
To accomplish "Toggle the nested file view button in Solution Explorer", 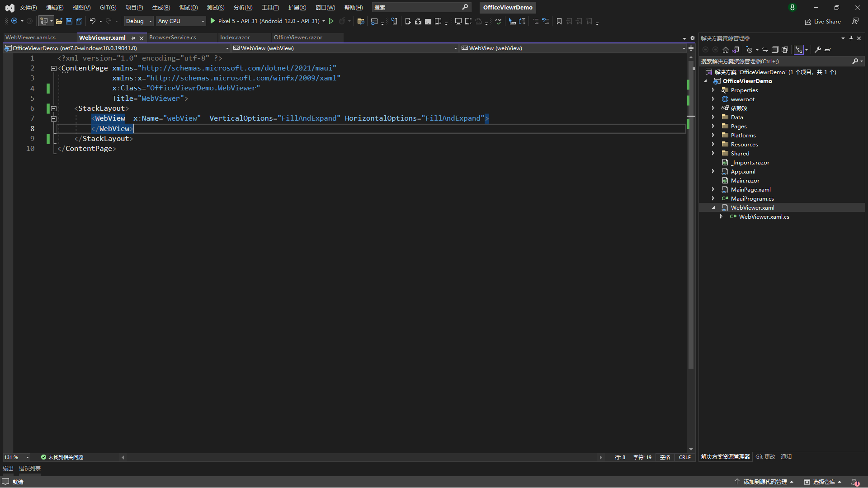I will (x=798, y=50).
